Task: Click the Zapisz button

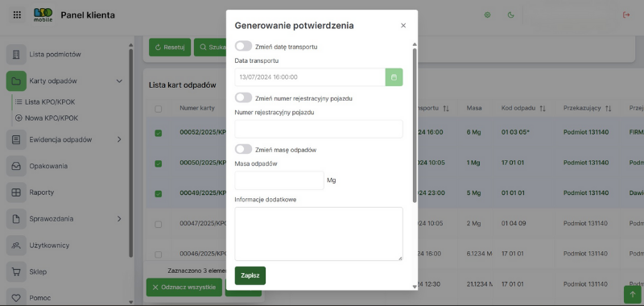Action: 250,275
